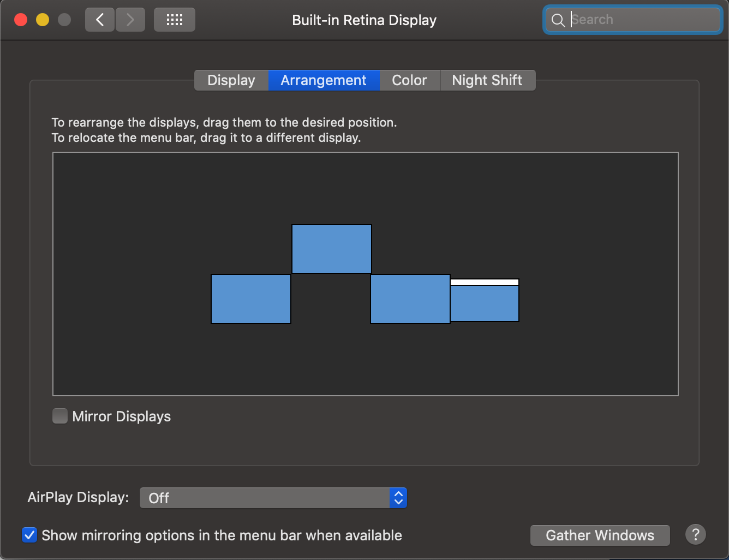Enable the Mirror Displays checkbox

(x=60, y=416)
